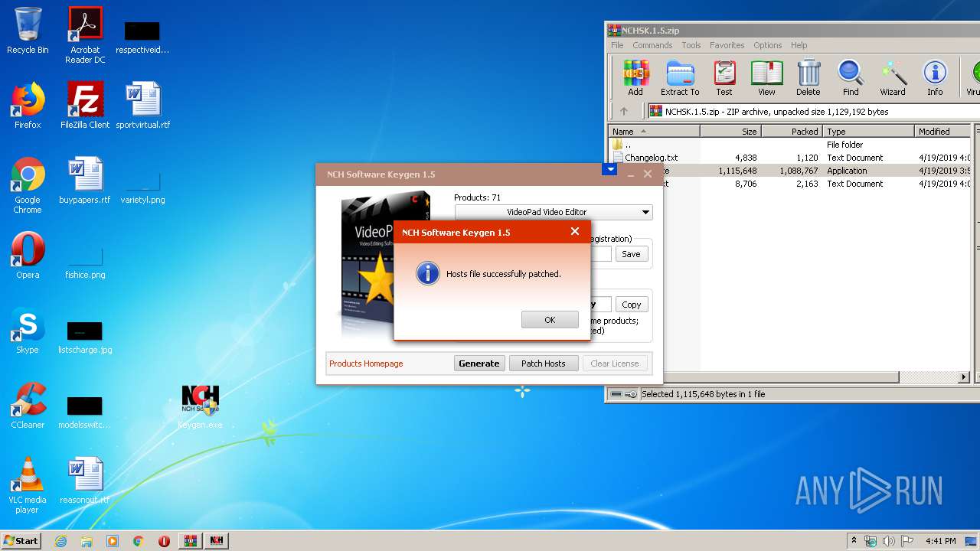Click OK in hosts patched dialog
Screen dimensions: 980x551
(x=550, y=320)
